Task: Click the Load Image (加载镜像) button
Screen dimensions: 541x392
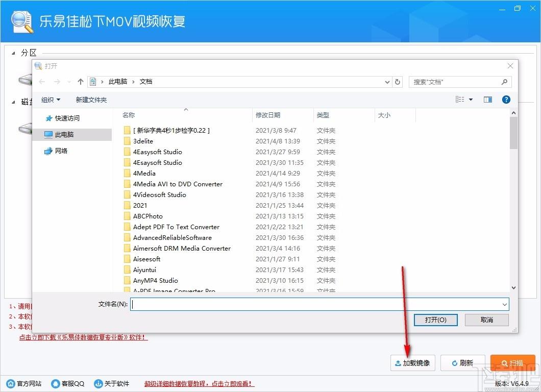Action: point(413,363)
